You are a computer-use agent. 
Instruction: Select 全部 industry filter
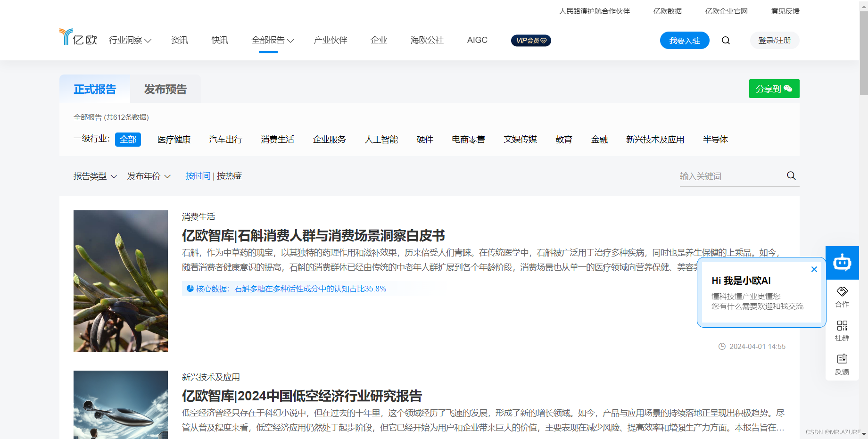[128, 140]
